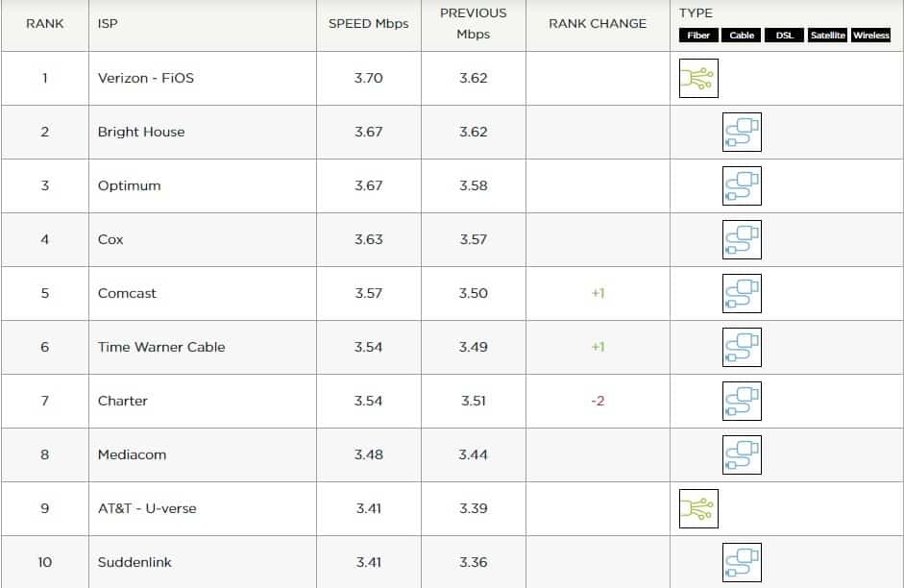The image size is (904, 588).
Task: Select the Optimum ISP name
Action: 129,185
